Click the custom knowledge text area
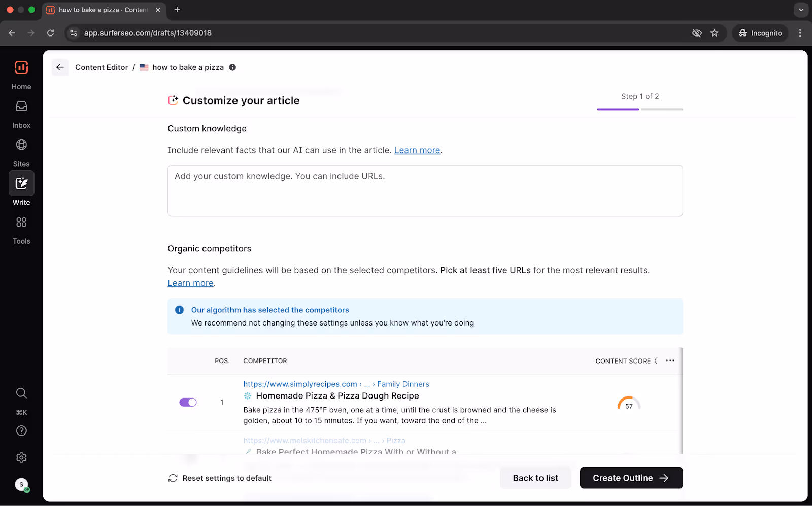The height and width of the screenshot is (506, 812). 425,191
